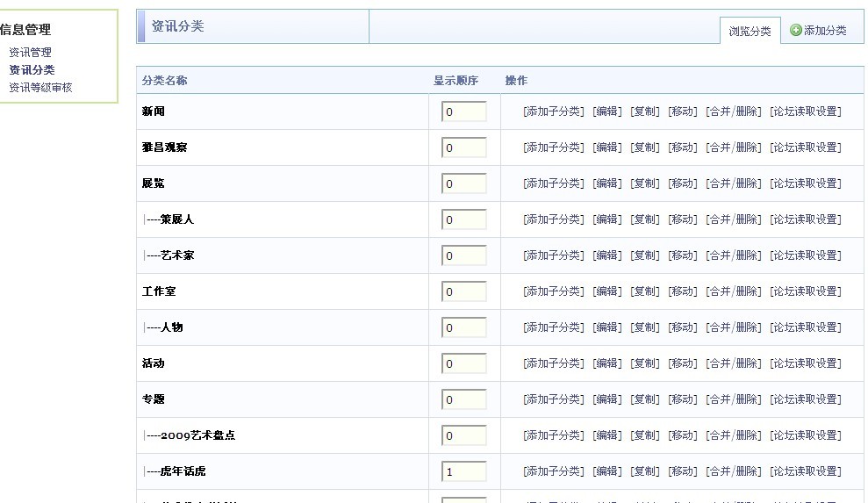The width and height of the screenshot is (868, 503).
Task: Edit the 工作室 category
Action: [607, 291]
